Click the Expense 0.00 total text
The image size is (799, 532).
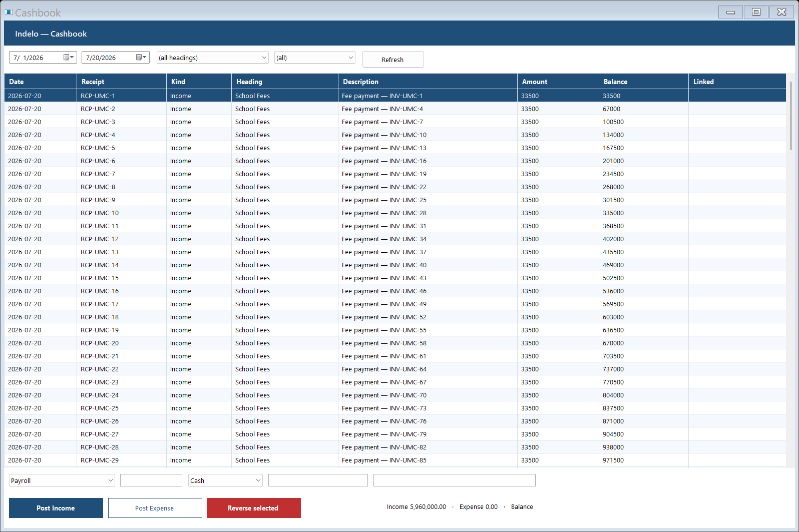pos(479,506)
